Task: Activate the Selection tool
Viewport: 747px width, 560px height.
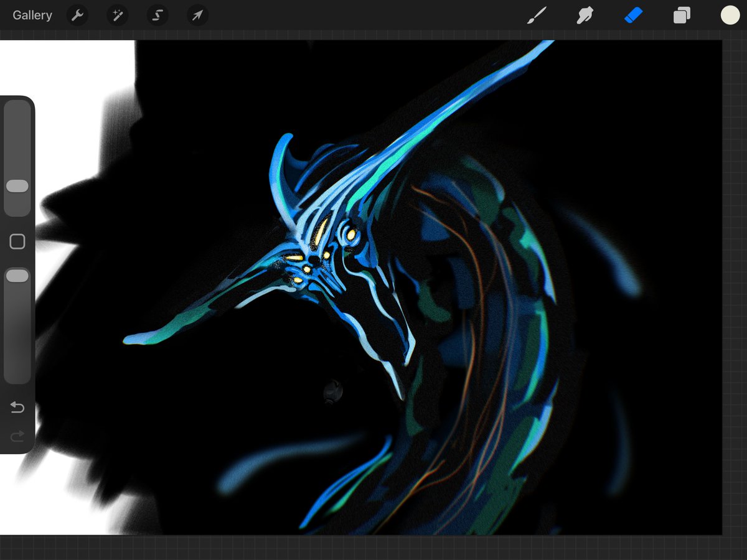Action: coord(157,16)
